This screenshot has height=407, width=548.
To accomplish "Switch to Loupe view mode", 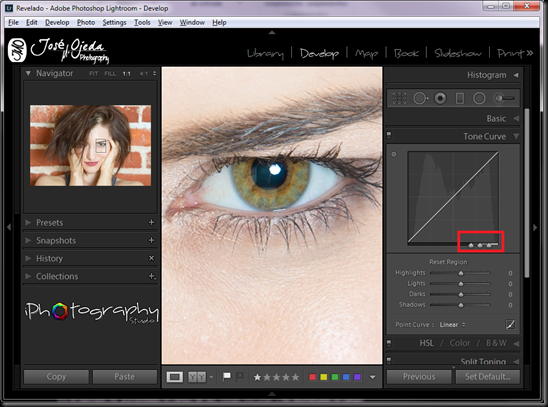I will [174, 377].
